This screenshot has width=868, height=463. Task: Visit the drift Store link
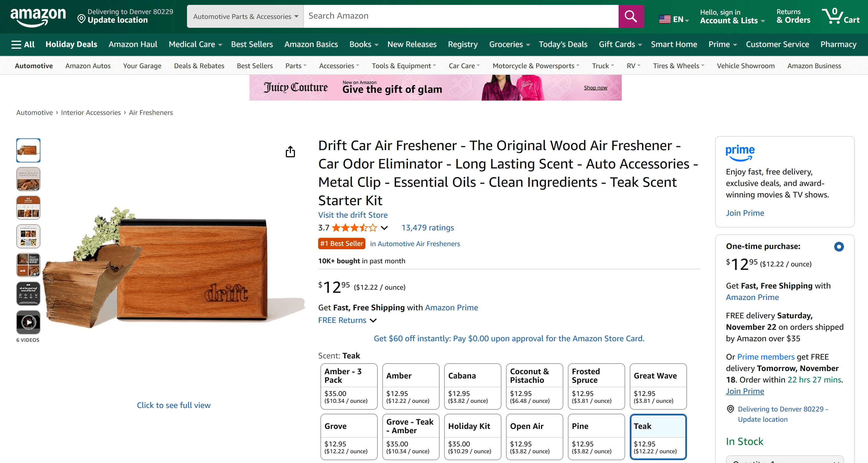coord(353,215)
